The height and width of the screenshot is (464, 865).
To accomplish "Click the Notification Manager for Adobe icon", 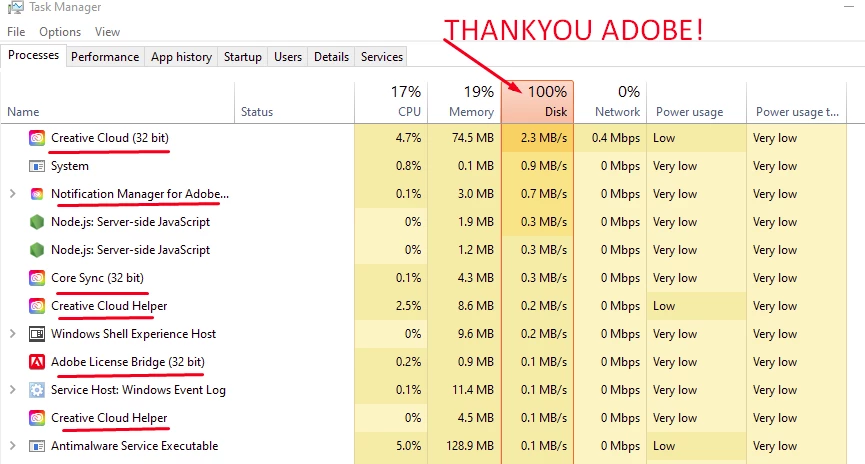I will [37, 194].
